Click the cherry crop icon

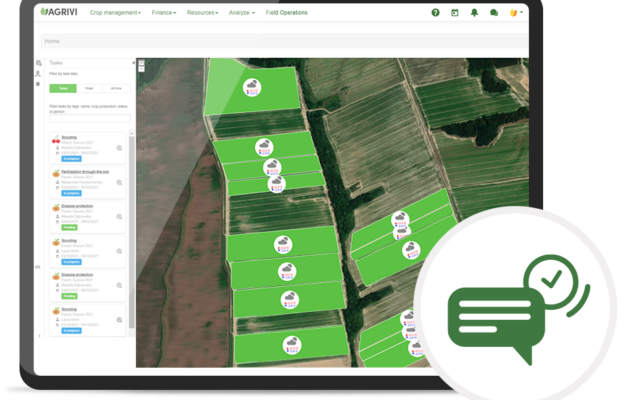(x=56, y=140)
